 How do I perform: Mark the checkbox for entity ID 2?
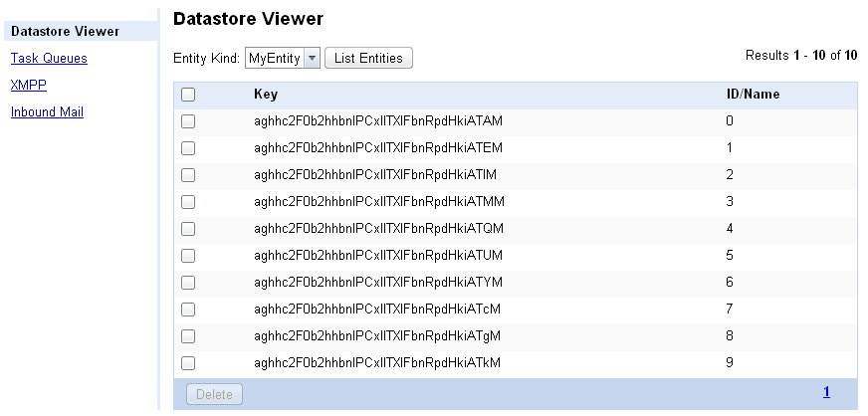(x=188, y=175)
